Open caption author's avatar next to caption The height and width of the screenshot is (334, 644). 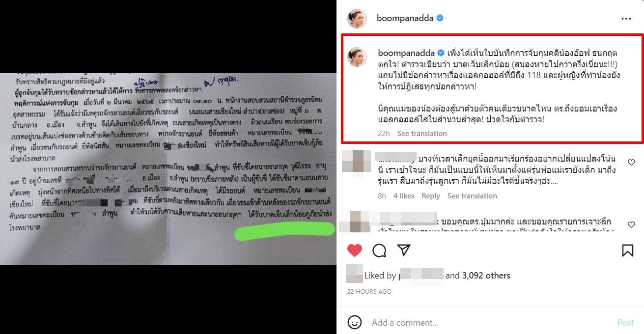coord(357,57)
